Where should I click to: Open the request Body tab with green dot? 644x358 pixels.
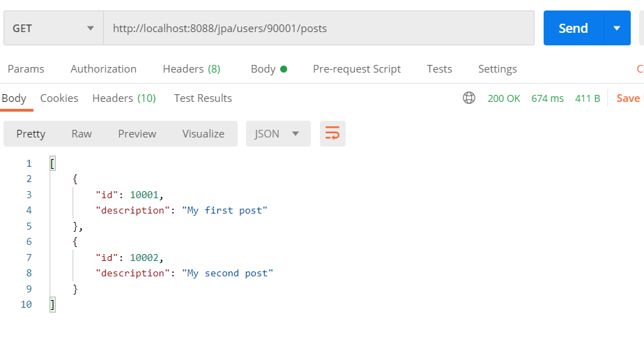[268, 68]
